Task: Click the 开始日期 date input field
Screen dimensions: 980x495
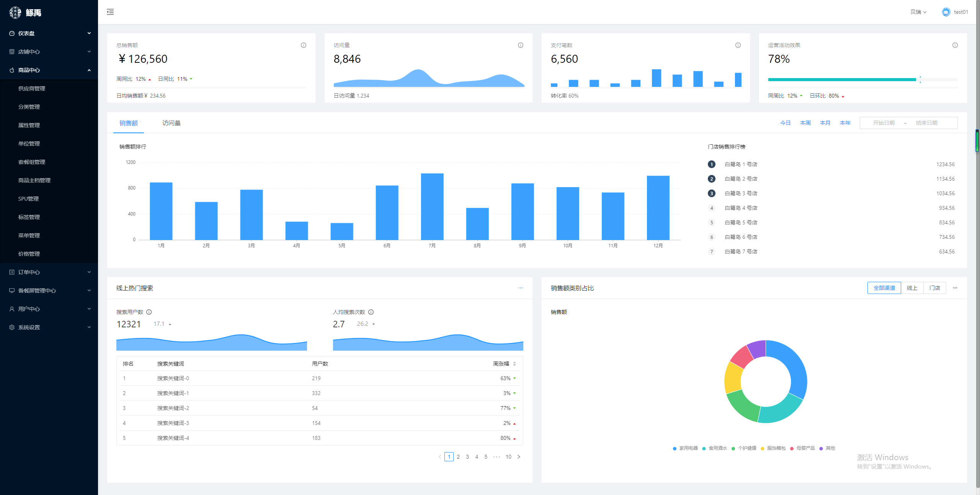Action: pyautogui.click(x=884, y=123)
